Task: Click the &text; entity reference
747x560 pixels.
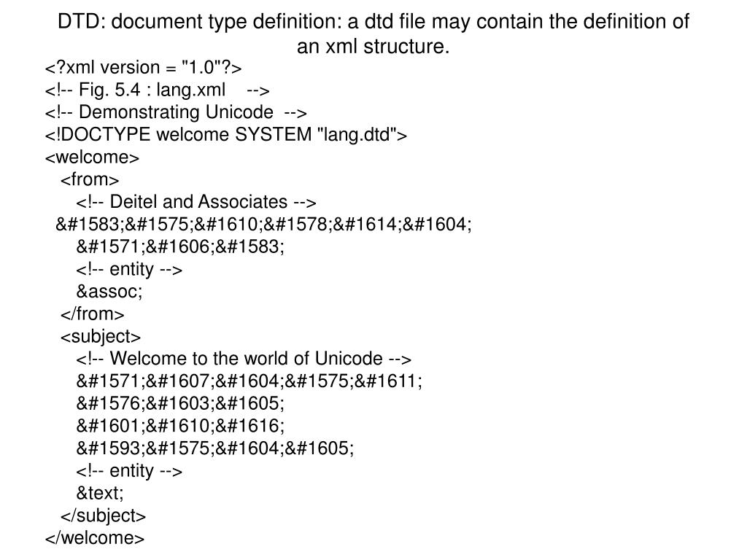Action: pos(99,493)
